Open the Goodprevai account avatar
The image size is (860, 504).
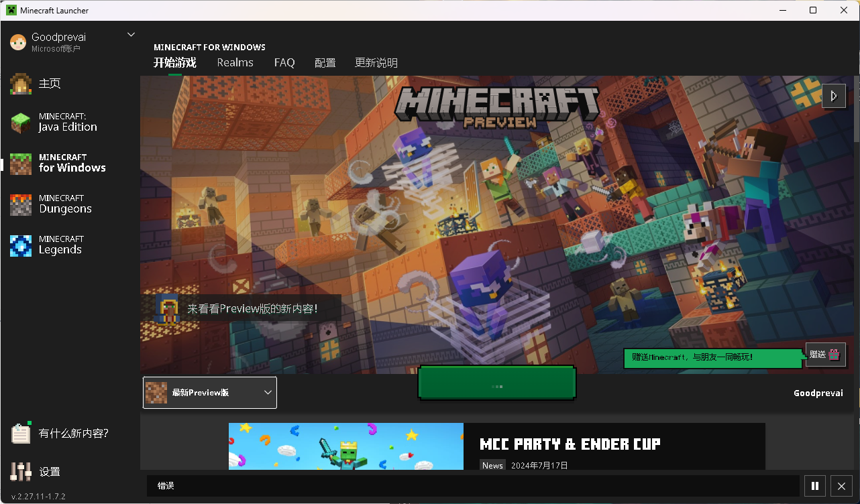(18, 42)
